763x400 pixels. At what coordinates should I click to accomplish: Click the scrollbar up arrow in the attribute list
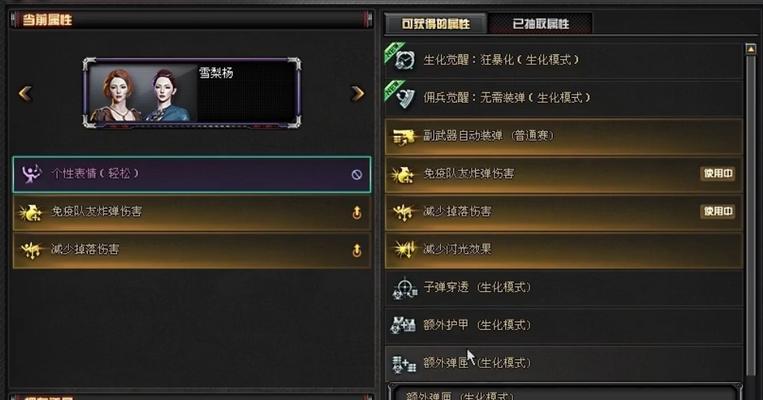point(751,49)
